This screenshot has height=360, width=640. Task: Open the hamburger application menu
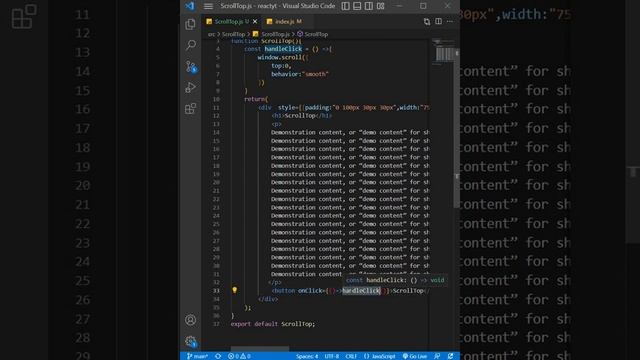[208, 6]
